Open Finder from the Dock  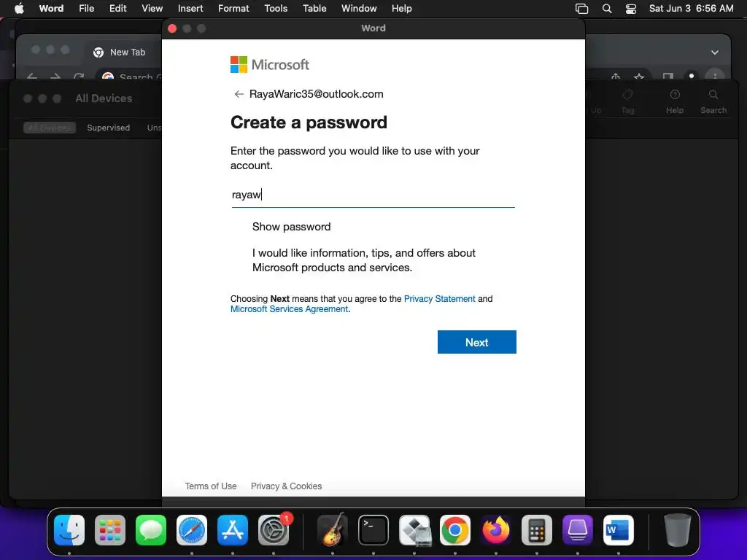69,530
